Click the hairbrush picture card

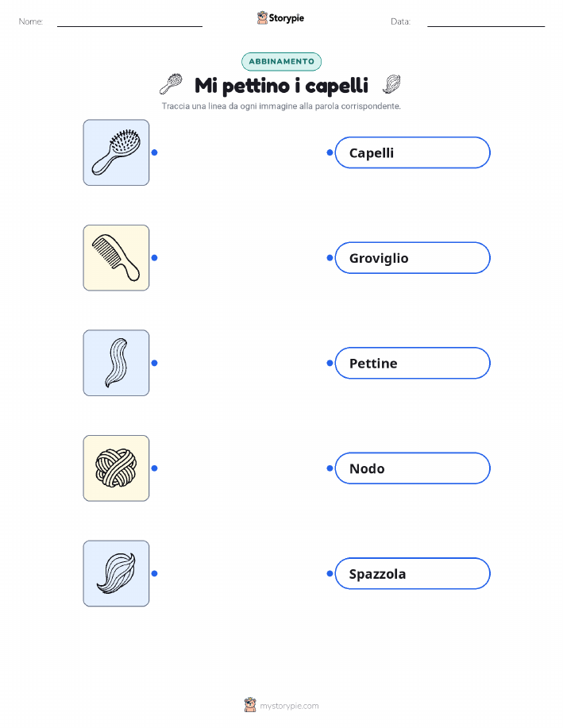click(116, 152)
